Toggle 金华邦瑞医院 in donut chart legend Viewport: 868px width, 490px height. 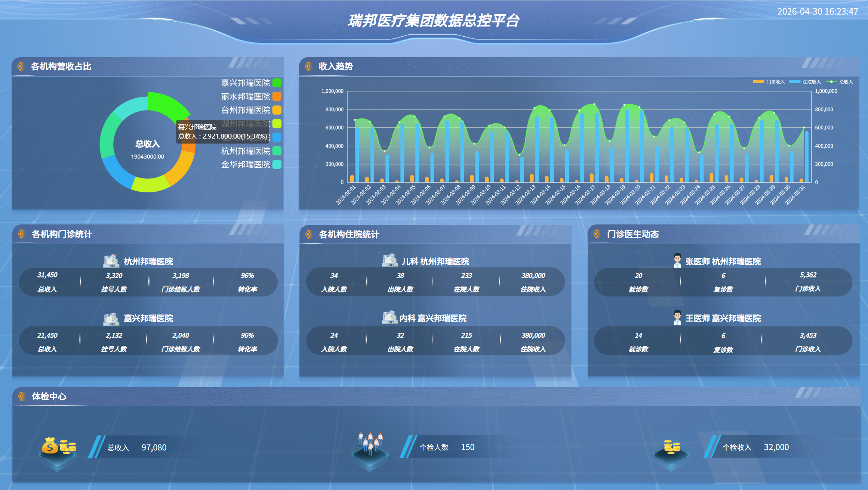(251, 164)
